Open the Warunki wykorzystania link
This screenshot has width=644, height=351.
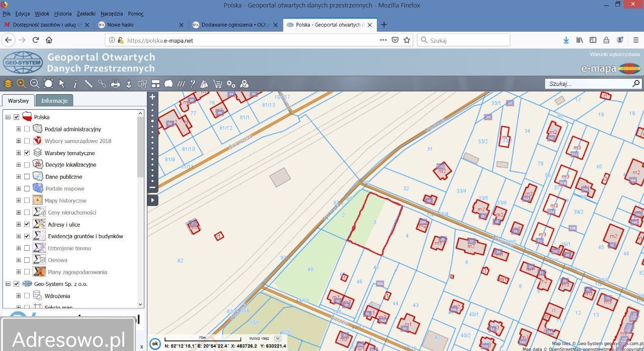click(614, 54)
